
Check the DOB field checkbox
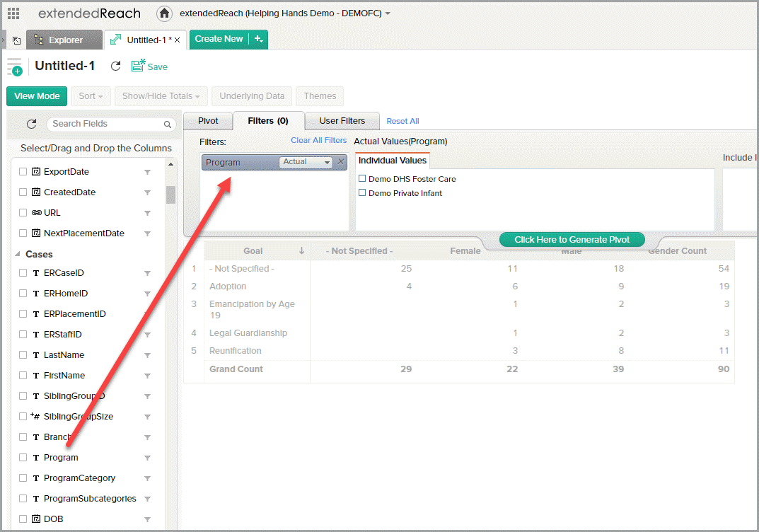click(x=23, y=519)
